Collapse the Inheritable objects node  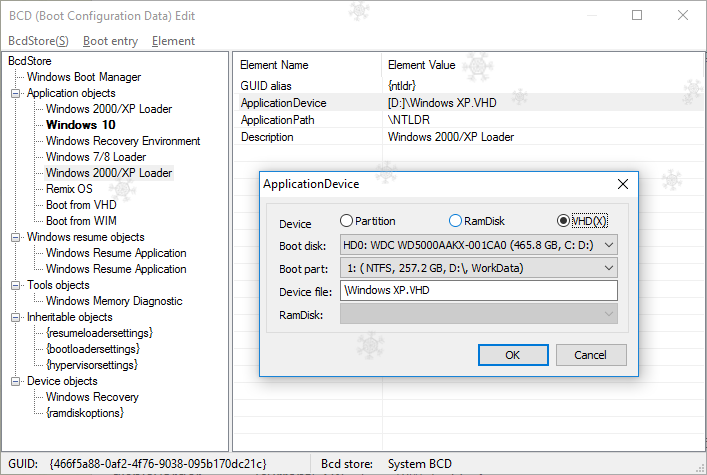click(x=15, y=318)
